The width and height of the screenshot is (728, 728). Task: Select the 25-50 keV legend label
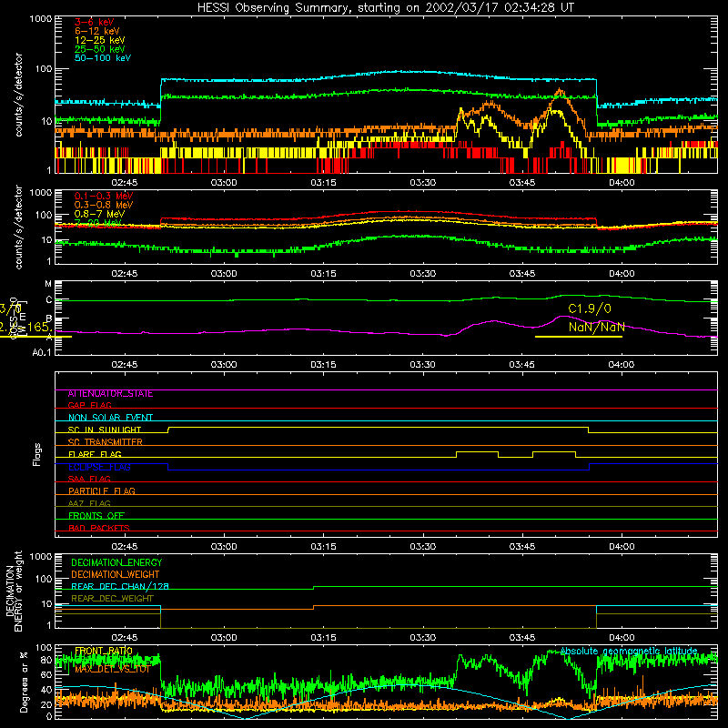100,49
